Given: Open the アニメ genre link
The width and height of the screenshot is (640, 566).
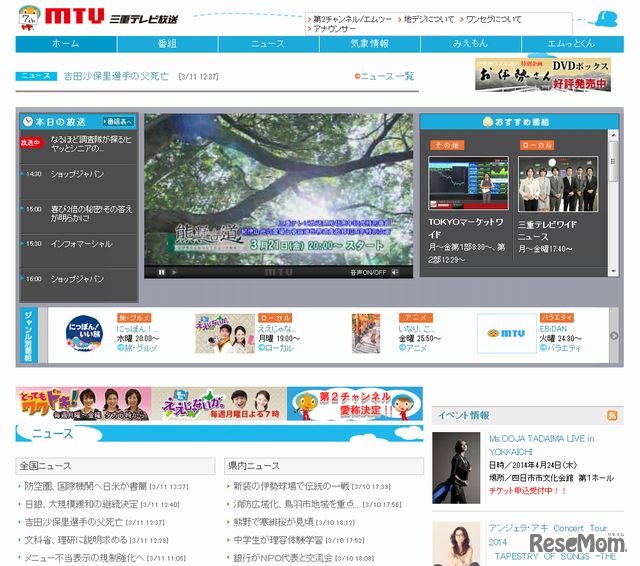Looking at the screenshot, I should (415, 348).
